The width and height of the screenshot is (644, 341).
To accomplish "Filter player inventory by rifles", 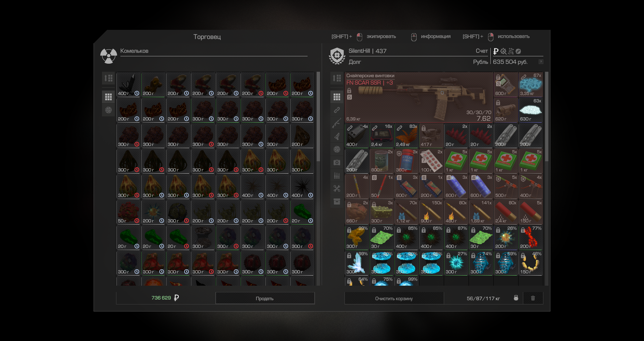I will 337,123.
